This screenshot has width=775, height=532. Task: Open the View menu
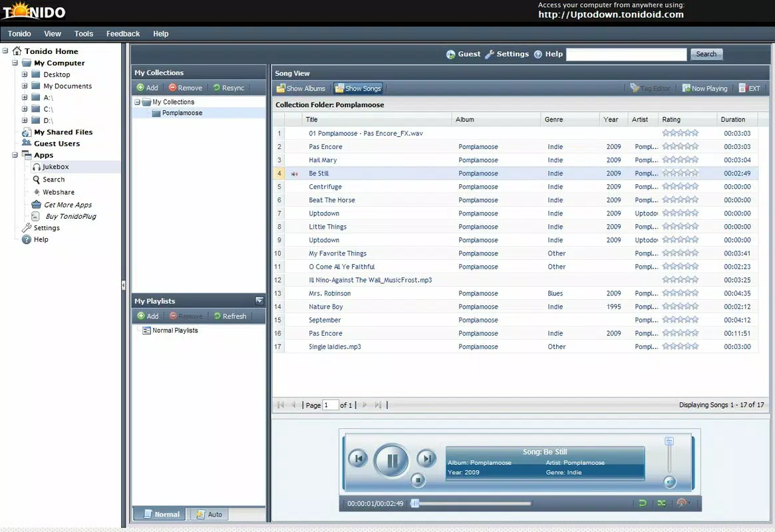click(x=53, y=34)
